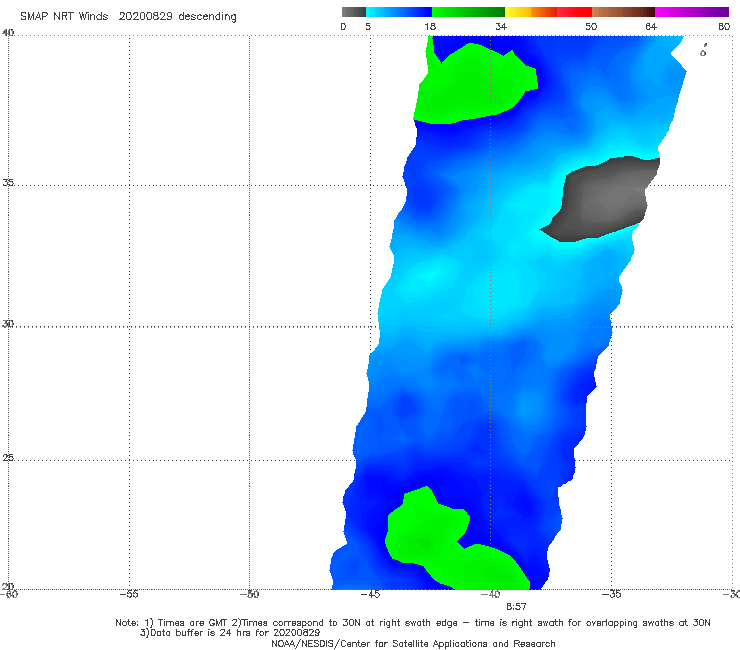Image resolution: width=740 pixels, height=650 pixels.
Task: Click the longitude label '-55'
Action: pyautogui.click(x=129, y=594)
